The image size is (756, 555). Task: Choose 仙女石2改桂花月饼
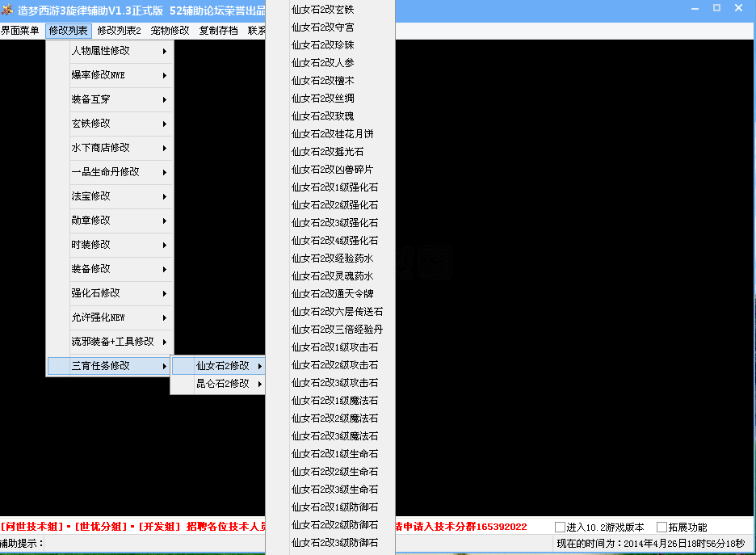tap(330, 134)
